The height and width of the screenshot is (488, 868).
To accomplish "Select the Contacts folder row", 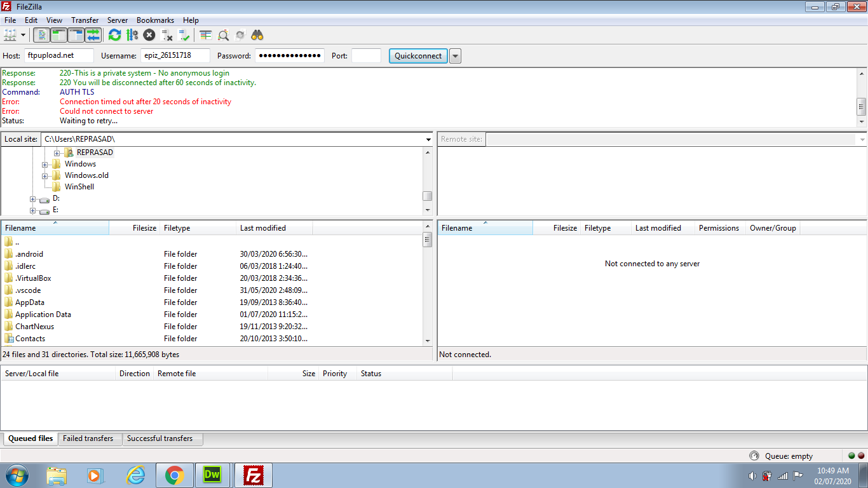I will pyautogui.click(x=212, y=339).
